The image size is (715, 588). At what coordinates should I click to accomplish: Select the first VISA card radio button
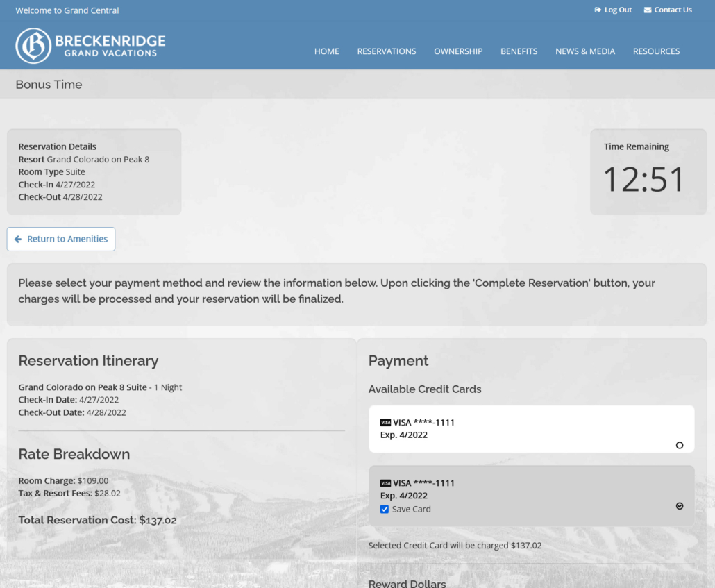(x=680, y=445)
